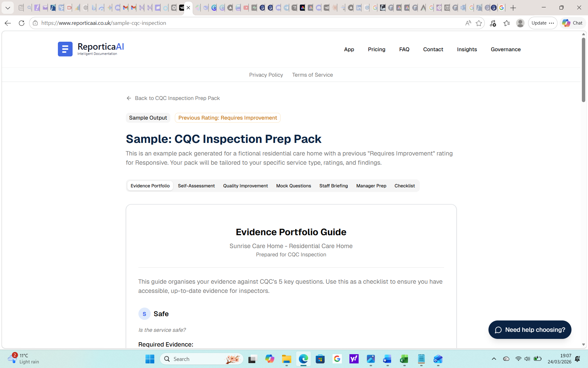
Task: Switch to Checklist tab
Action: pyautogui.click(x=405, y=186)
